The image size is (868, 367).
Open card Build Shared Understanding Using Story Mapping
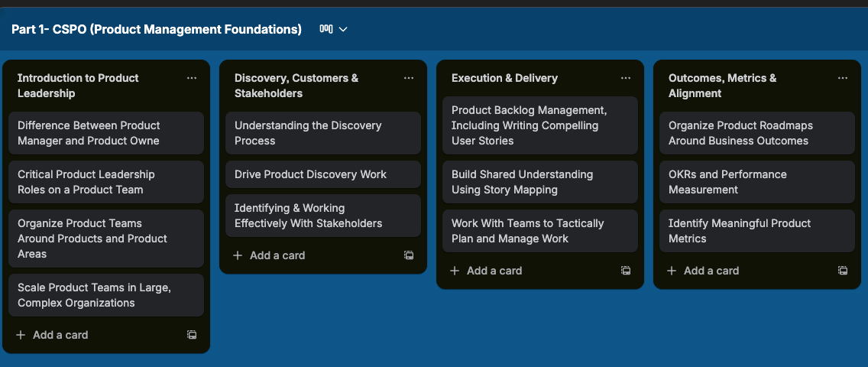[x=540, y=181]
